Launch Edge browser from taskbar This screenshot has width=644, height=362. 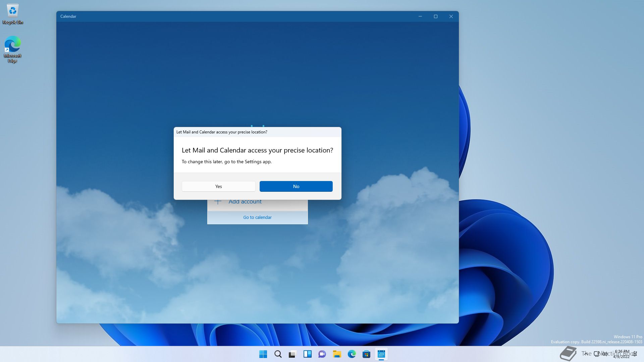[x=352, y=354]
